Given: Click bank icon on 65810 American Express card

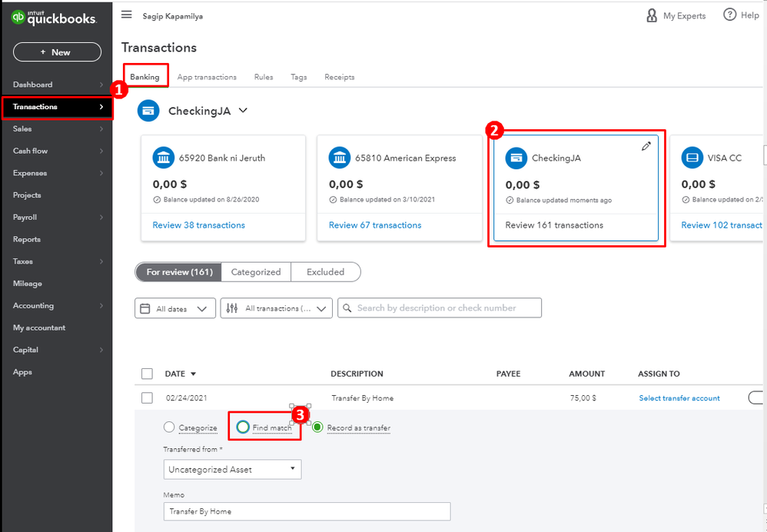Looking at the screenshot, I should point(340,158).
